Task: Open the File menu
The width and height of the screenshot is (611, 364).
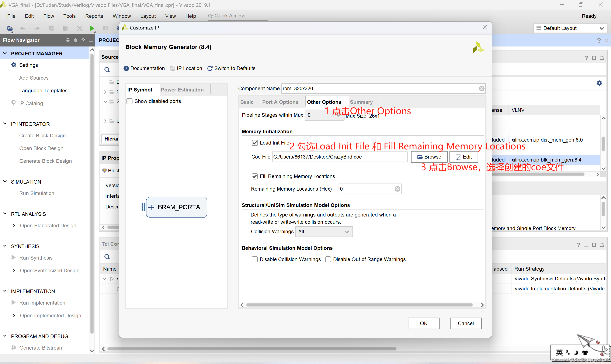Action: click(11, 16)
